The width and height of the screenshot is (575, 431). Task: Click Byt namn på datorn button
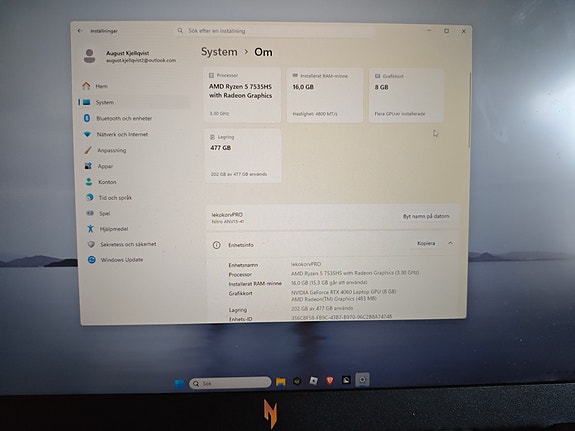[426, 216]
